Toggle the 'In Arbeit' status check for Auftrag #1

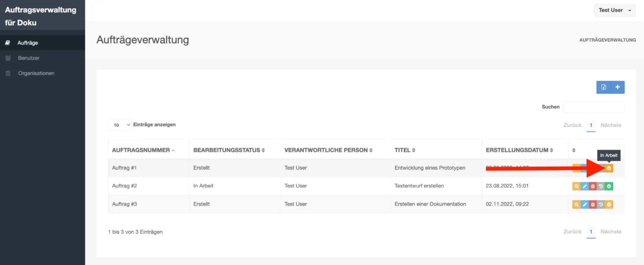click(609, 168)
